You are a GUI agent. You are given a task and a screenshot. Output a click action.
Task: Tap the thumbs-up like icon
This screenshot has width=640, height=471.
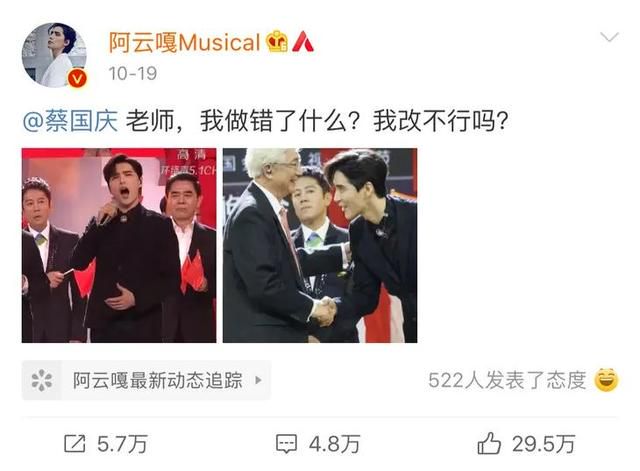(489, 443)
